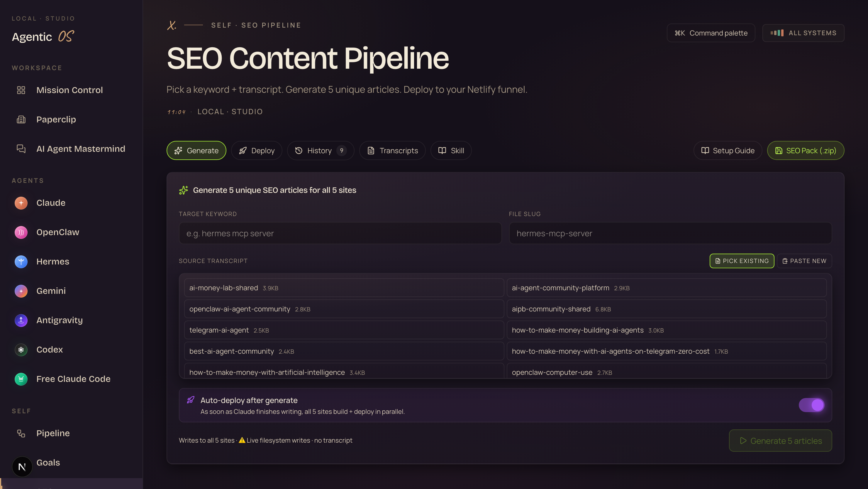Select the Antigravity agent avatar icon

click(21, 321)
